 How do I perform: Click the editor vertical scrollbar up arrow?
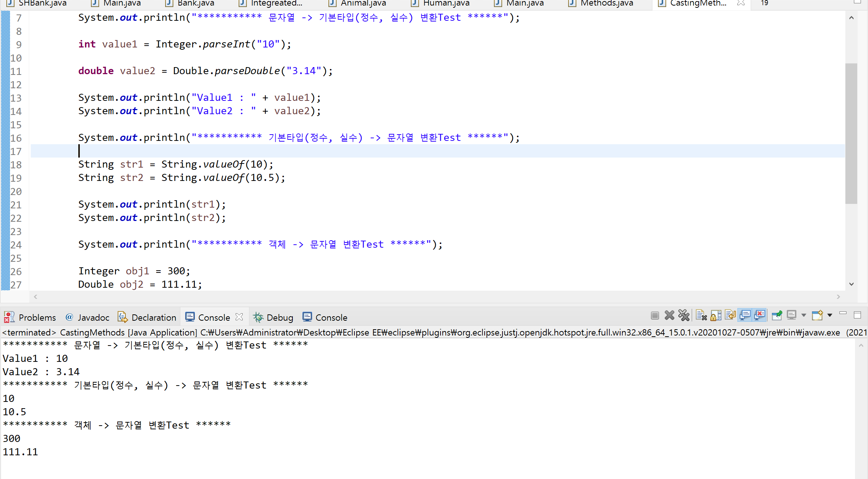[852, 18]
